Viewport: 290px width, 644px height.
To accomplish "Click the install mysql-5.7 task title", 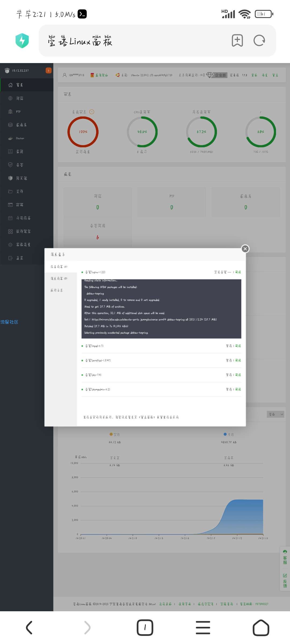I will [x=94, y=346].
